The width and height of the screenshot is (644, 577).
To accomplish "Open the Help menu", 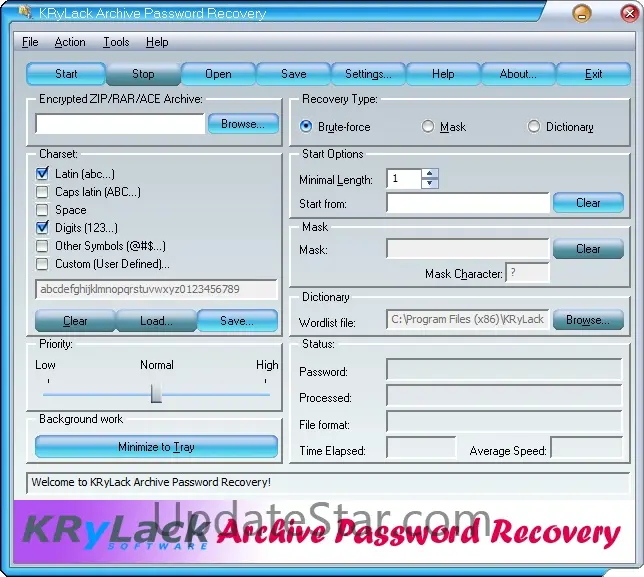I will coord(157,42).
